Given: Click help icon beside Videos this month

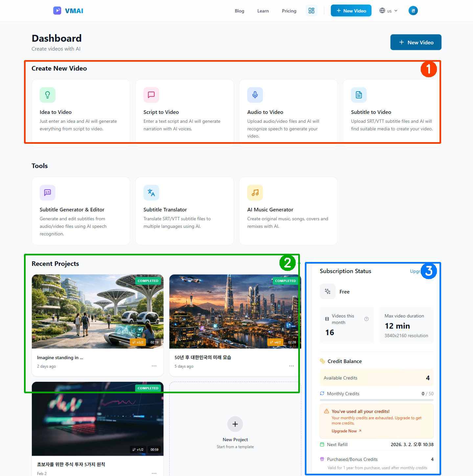Looking at the screenshot, I should (367, 319).
